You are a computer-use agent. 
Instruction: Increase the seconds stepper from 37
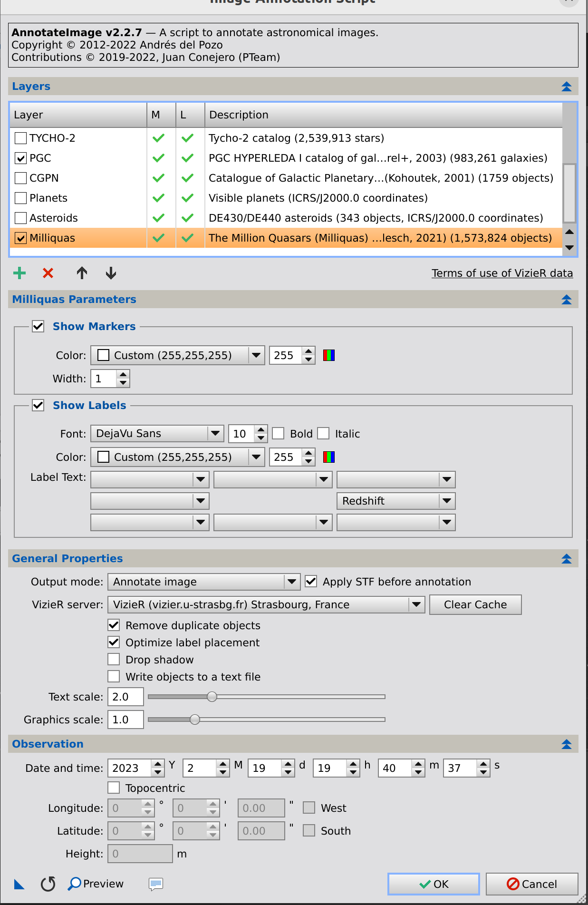pyautogui.click(x=483, y=764)
